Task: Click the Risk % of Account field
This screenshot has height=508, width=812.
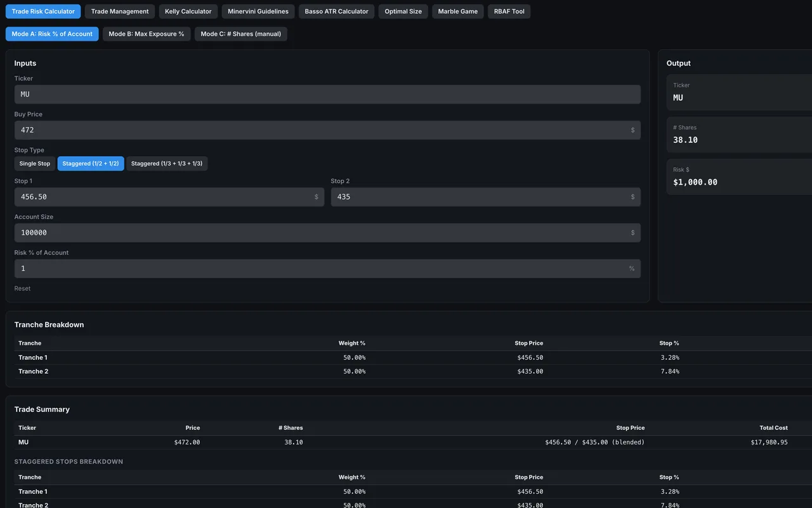Action: click(x=327, y=269)
